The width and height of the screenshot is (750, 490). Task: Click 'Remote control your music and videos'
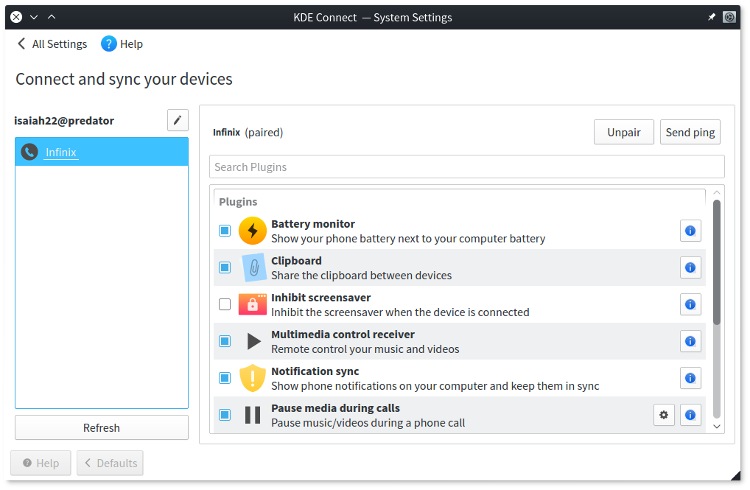tap(365, 349)
